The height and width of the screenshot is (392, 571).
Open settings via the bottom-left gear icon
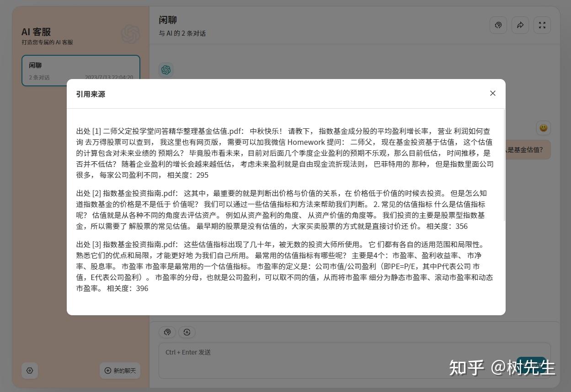point(30,371)
